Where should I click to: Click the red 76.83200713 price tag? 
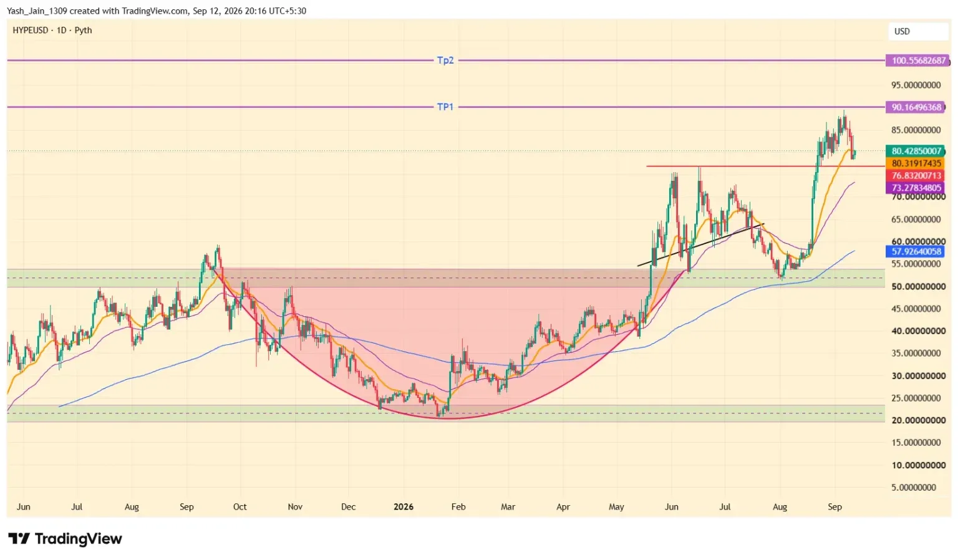tap(916, 176)
